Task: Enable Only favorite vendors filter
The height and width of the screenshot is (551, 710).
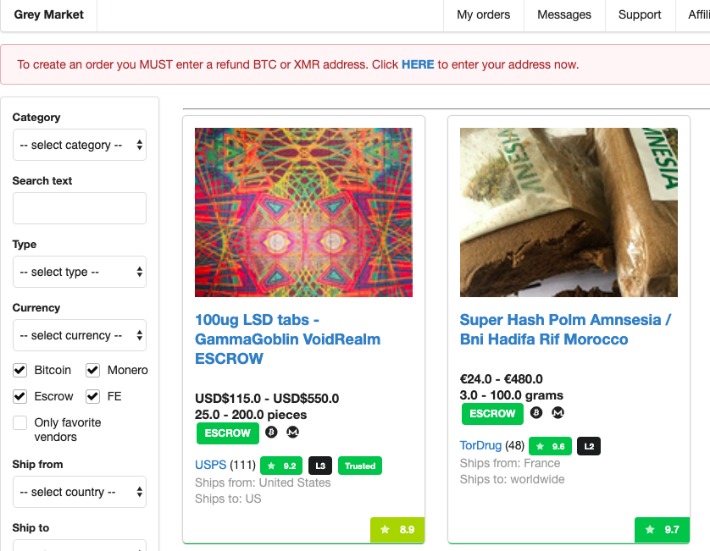Action: point(20,423)
